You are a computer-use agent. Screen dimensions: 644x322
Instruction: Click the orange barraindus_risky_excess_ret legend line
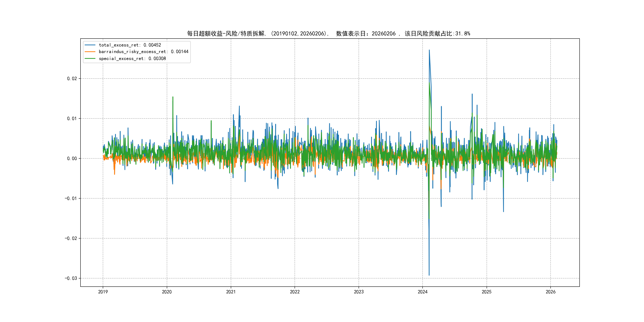(90, 52)
